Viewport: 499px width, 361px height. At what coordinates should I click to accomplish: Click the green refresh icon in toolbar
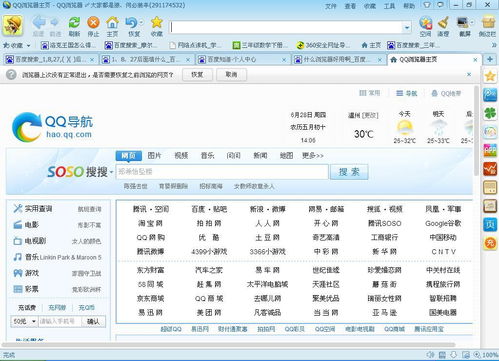point(74,23)
